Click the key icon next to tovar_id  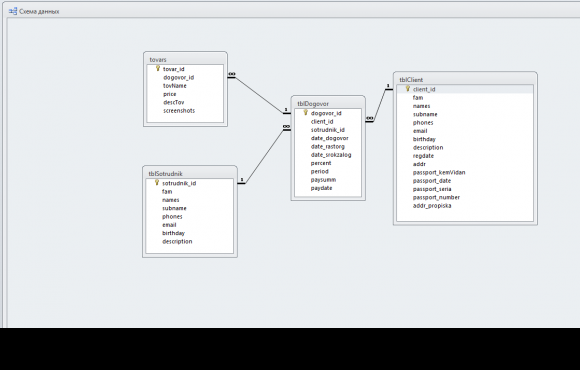158,68
